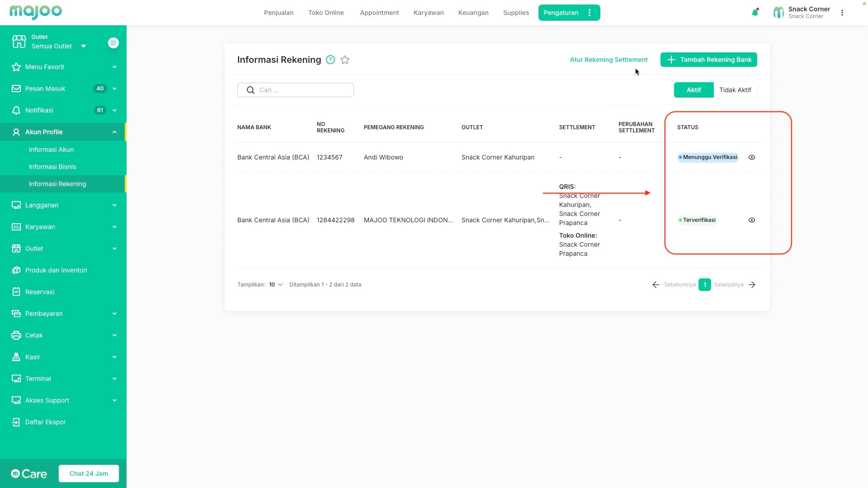
Task: Click previous page arrow icon
Action: (x=656, y=285)
